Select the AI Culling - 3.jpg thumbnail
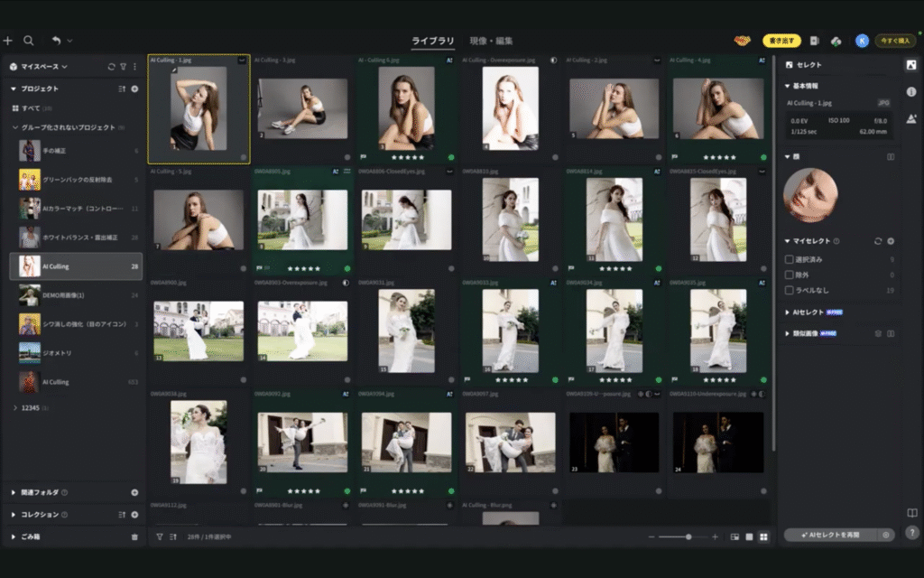The width and height of the screenshot is (924, 578). 302,108
